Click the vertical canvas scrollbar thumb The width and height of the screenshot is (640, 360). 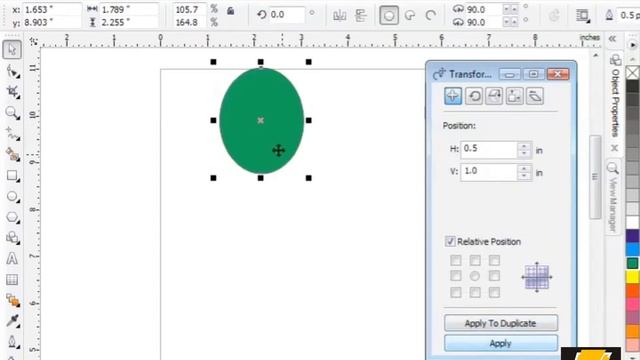(595, 177)
